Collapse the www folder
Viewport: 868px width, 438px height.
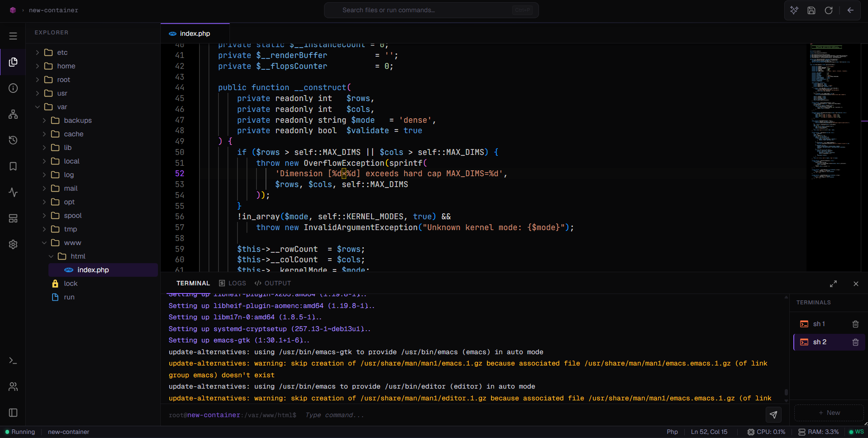[x=44, y=243]
